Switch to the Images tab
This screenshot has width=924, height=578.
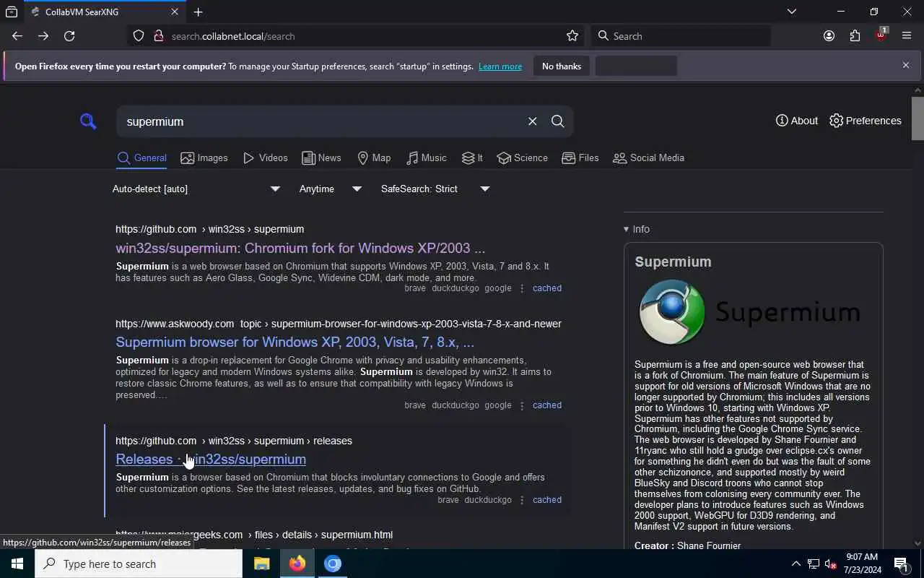click(204, 158)
